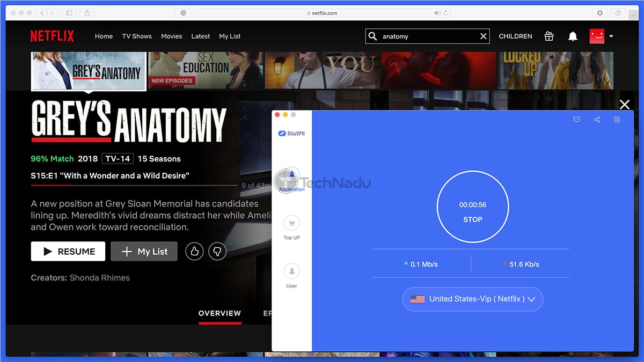Mute the tab audio in address bar
The height and width of the screenshot is (362, 644).
click(437, 13)
